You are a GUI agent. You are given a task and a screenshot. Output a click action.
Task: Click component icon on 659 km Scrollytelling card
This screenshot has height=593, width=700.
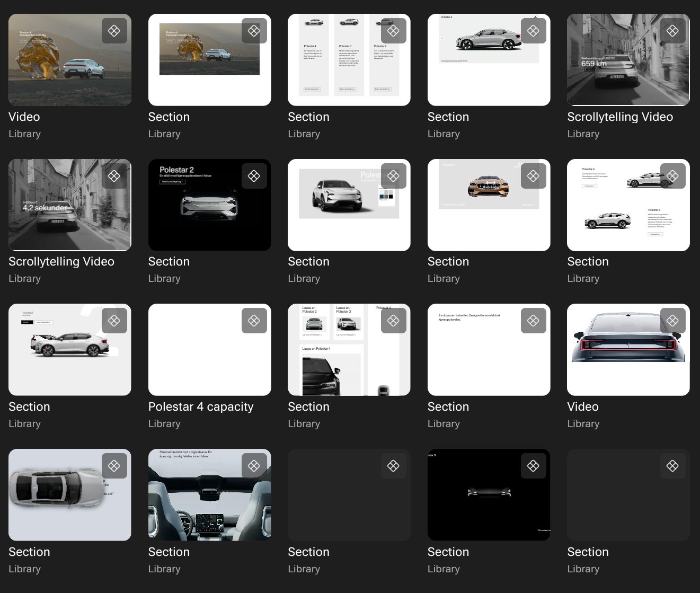(x=673, y=31)
